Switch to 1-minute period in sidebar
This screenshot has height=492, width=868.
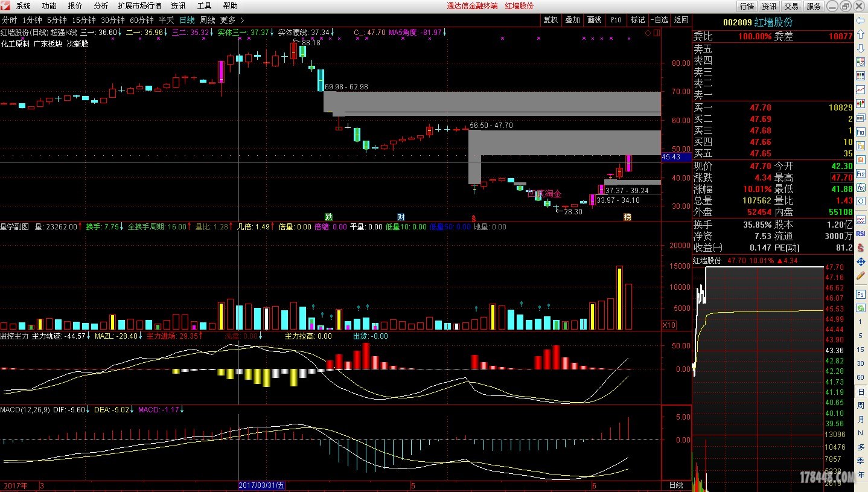click(860, 322)
